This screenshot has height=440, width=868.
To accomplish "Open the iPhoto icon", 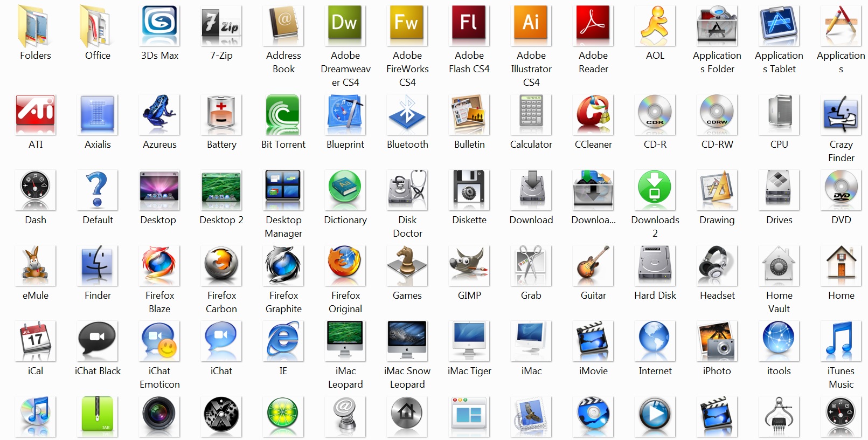I will (x=717, y=341).
